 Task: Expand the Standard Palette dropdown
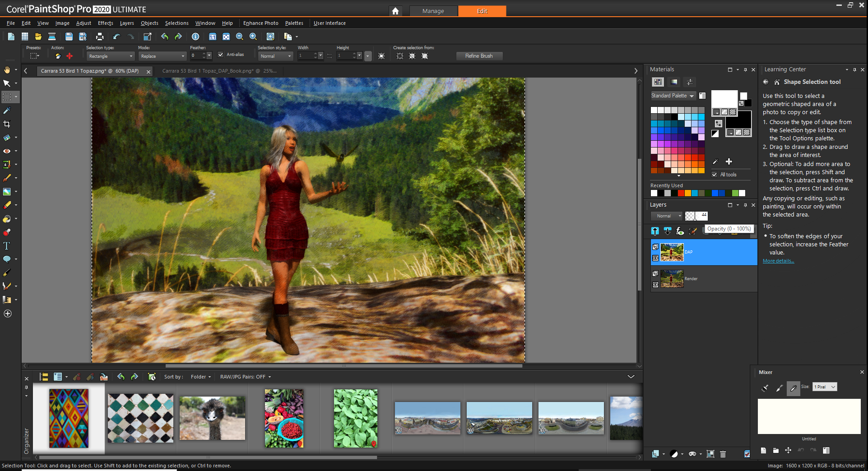click(673, 96)
